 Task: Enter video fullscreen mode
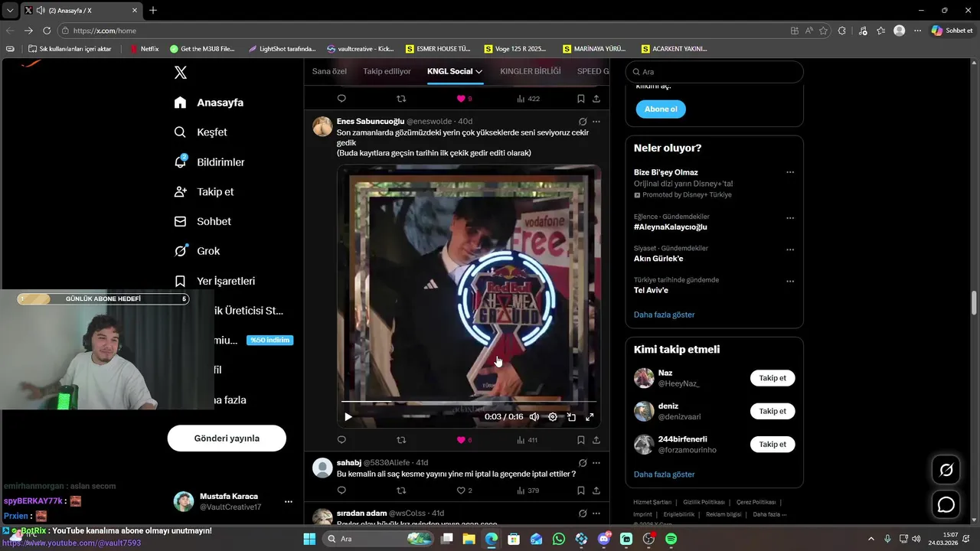point(590,417)
